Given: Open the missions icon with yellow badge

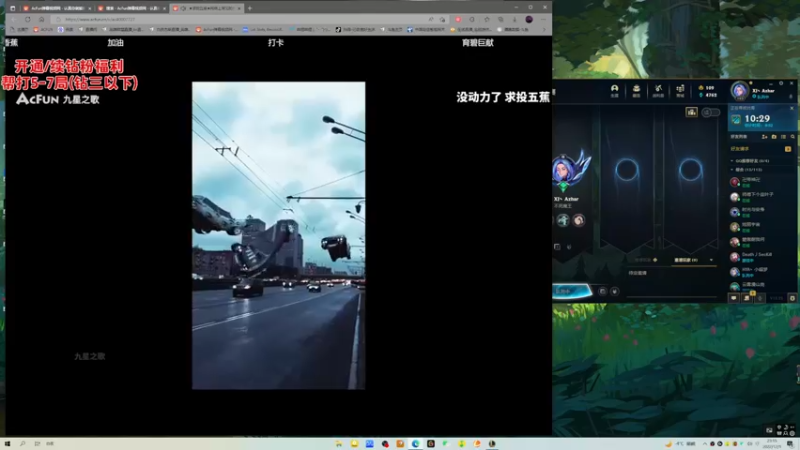Looking at the screenshot, I should tap(747, 297).
